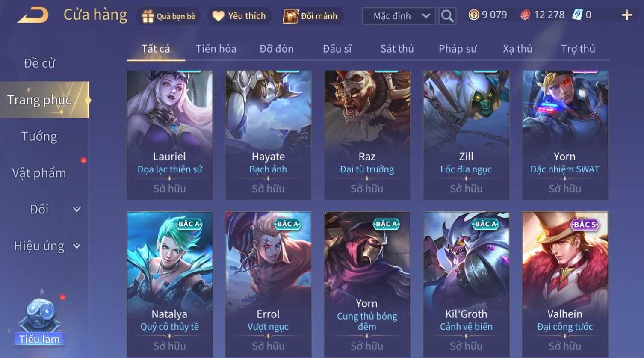The image size is (644, 358).
Task: Go back using the return arrow icon
Action: (33, 15)
